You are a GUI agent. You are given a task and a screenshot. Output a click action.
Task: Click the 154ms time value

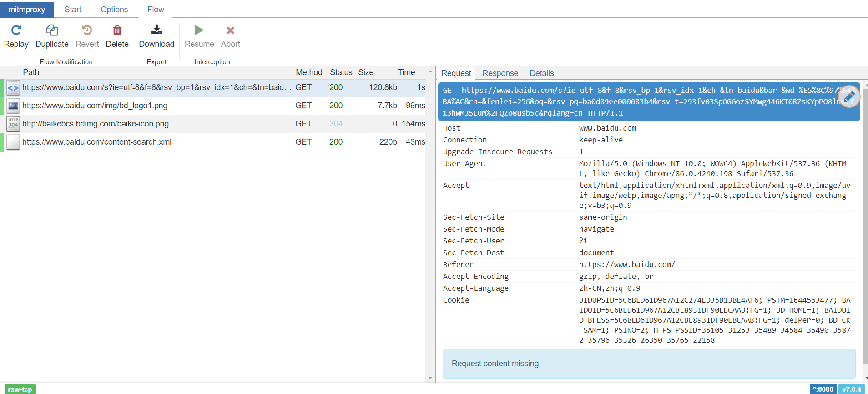414,124
